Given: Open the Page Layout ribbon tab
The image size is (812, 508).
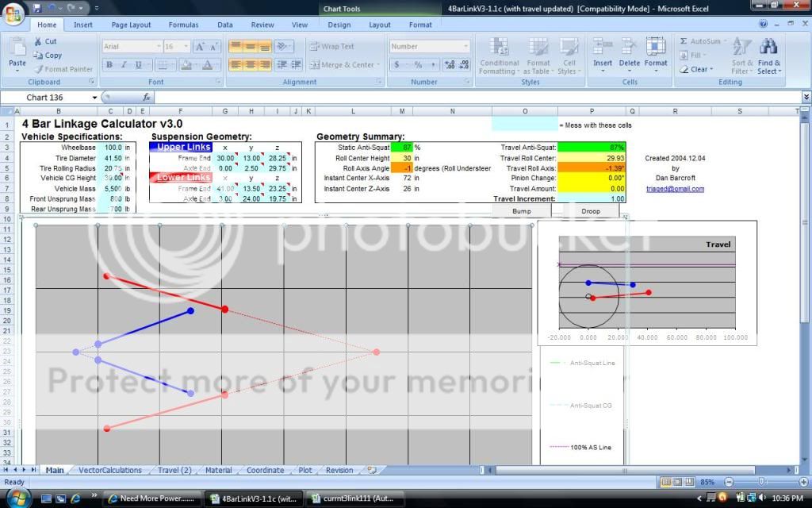Looking at the screenshot, I should [131, 25].
